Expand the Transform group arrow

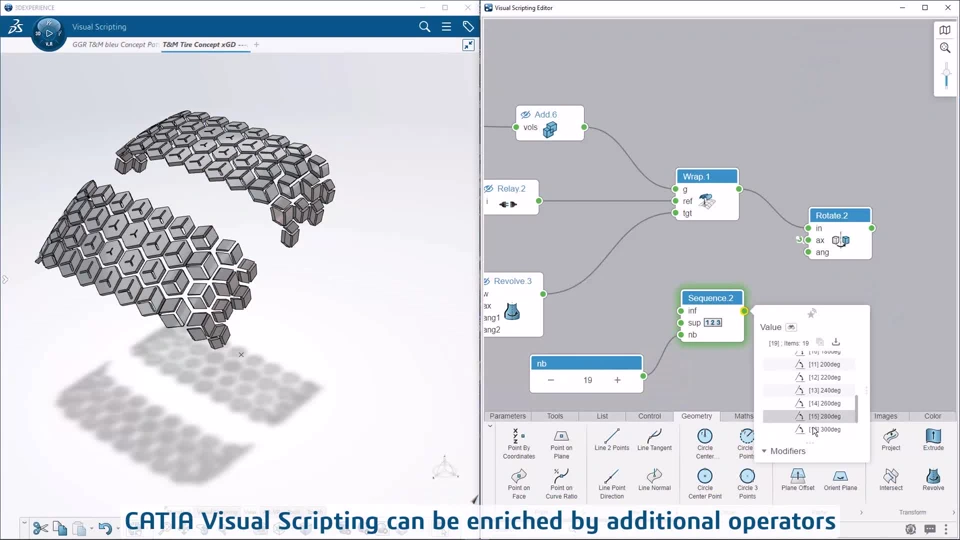[953, 512]
